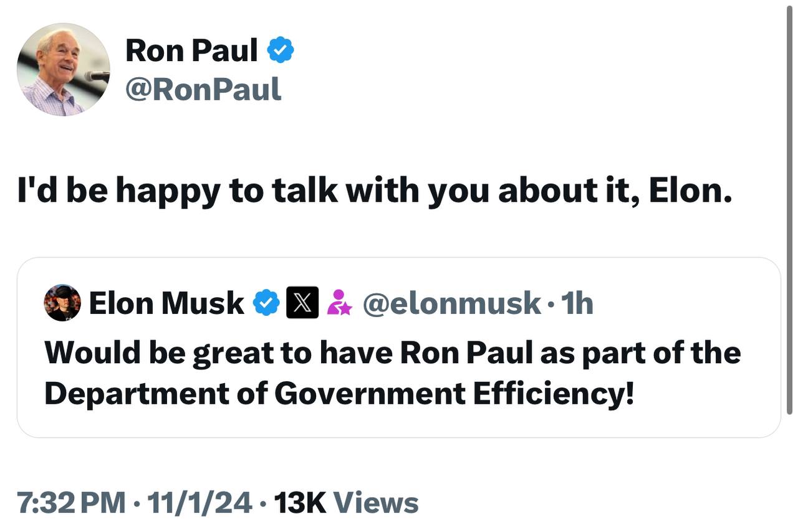Open the @elonmusk handle link
The width and height of the screenshot is (798, 532).
pyautogui.click(x=451, y=303)
